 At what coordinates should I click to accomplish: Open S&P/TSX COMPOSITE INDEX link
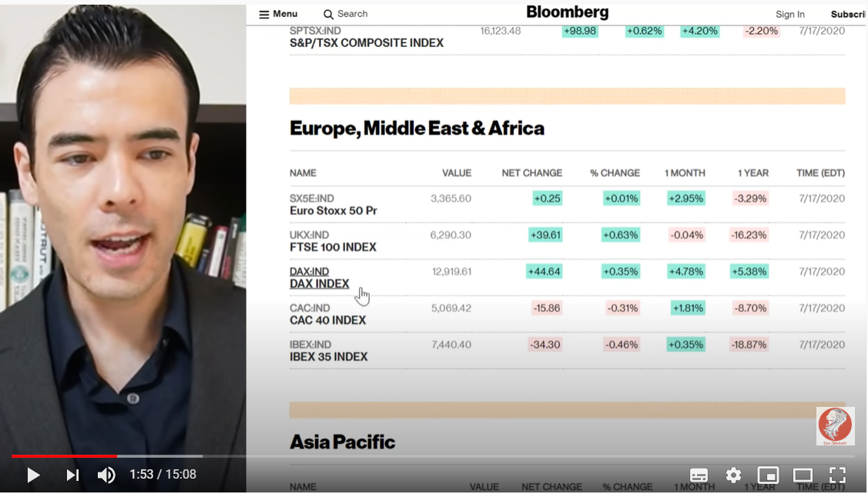pos(367,42)
